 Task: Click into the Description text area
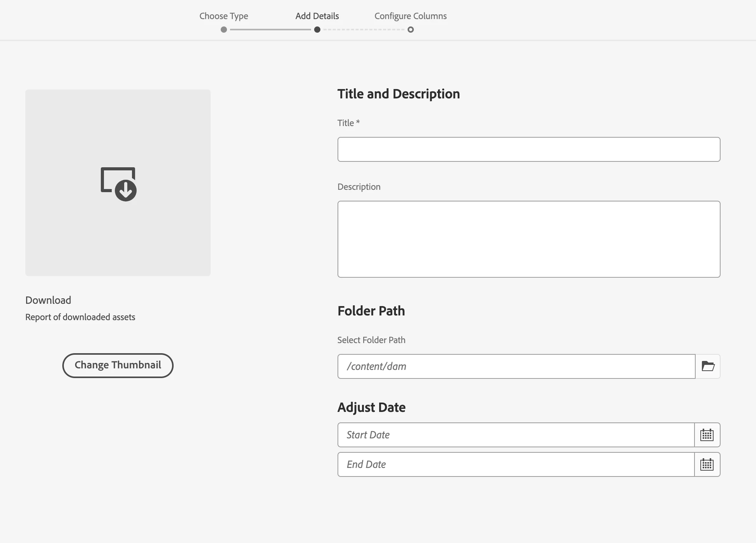pos(529,239)
